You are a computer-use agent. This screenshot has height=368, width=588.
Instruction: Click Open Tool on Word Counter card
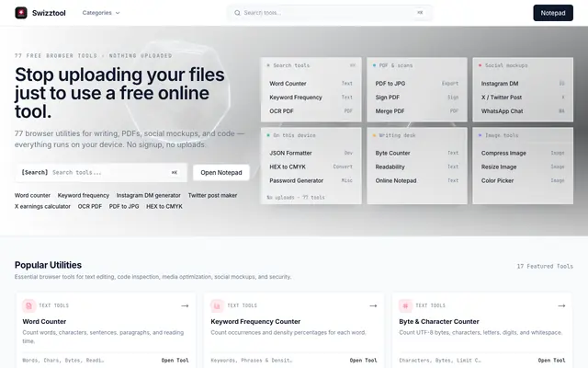(x=175, y=360)
